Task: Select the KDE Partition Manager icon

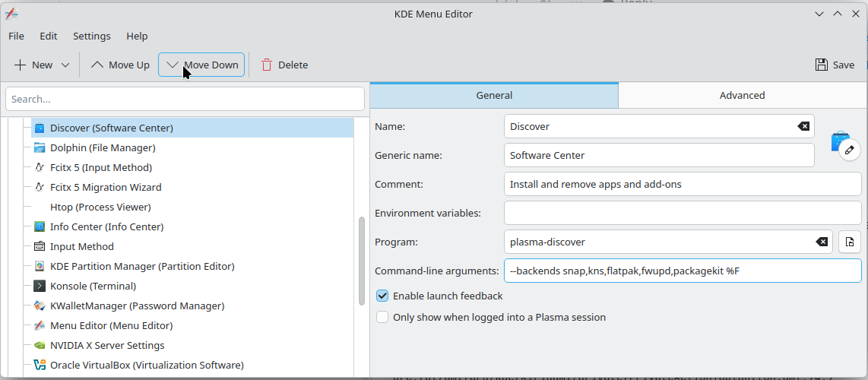Action: click(x=40, y=266)
